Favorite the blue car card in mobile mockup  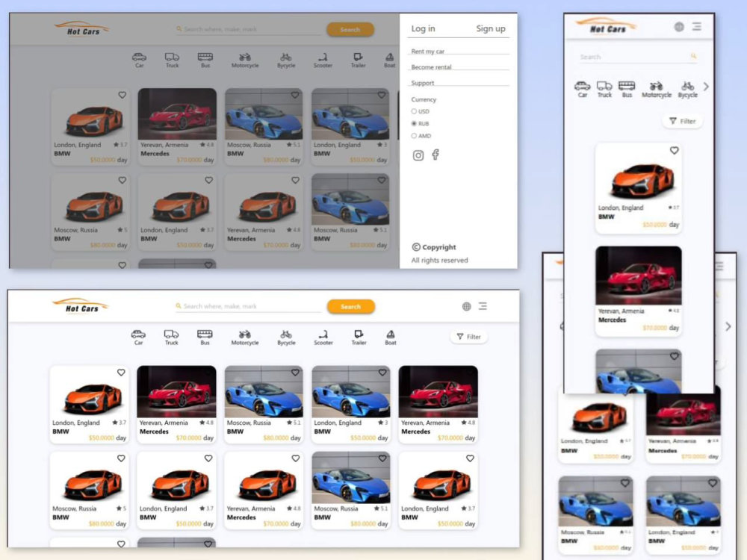pyautogui.click(x=674, y=356)
